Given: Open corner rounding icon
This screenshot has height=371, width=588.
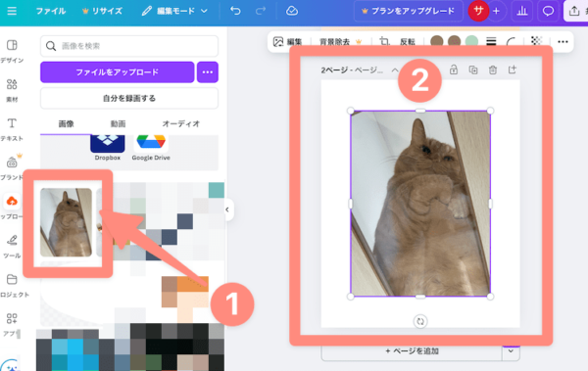Looking at the screenshot, I should point(511,41).
